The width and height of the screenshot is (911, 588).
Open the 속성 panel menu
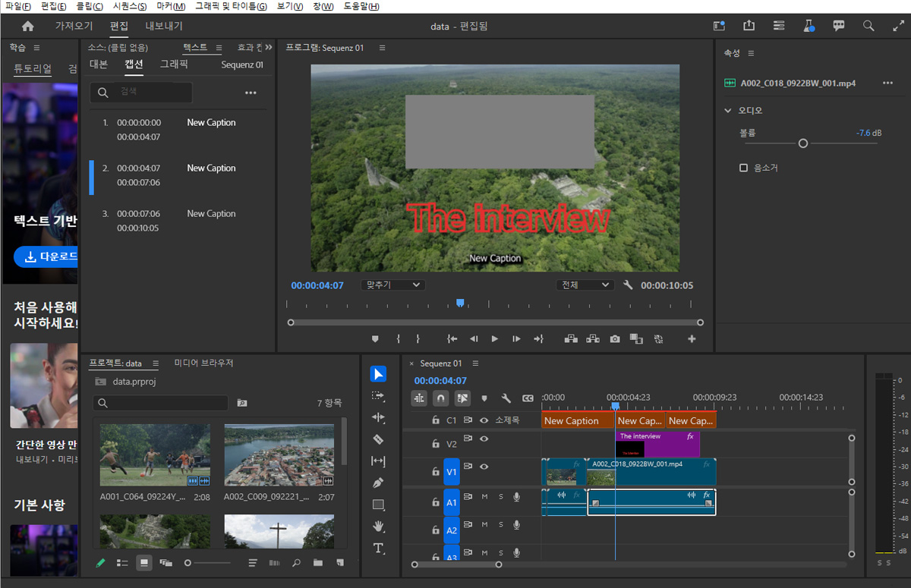tap(751, 53)
